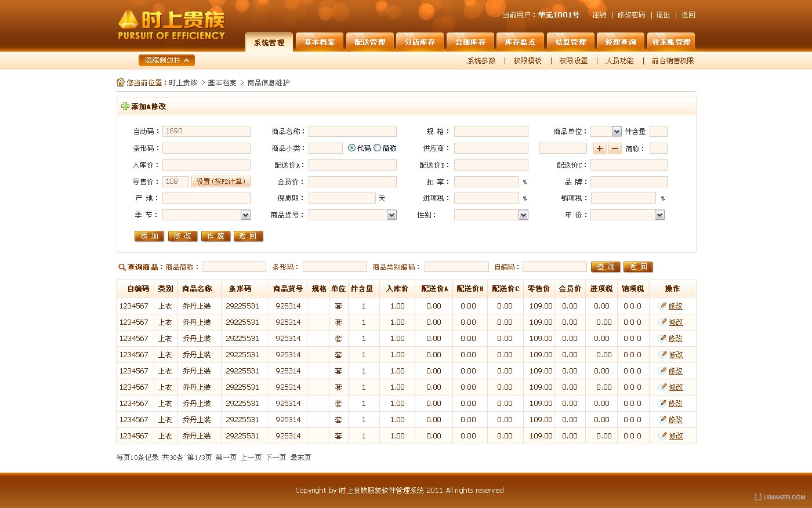Viewport: 812px width, 508px height.
Task: Focus the 规格 input field
Action: (x=491, y=132)
